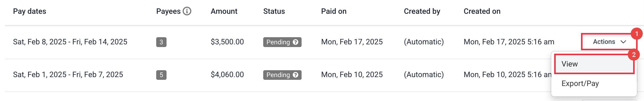Click the Created by column header

coord(422,11)
